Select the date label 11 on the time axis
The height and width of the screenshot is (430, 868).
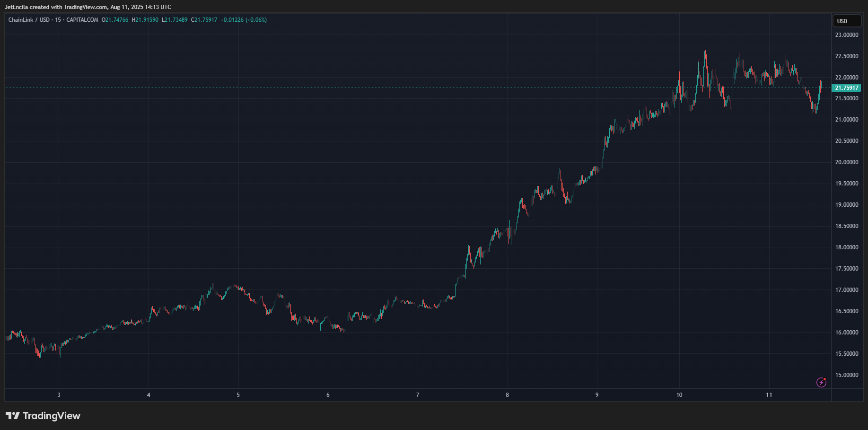(770, 394)
